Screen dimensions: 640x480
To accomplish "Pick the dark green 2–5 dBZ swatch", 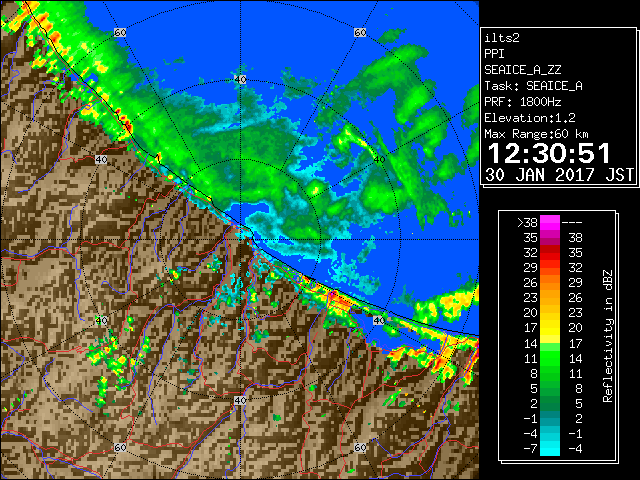I will point(550,403).
